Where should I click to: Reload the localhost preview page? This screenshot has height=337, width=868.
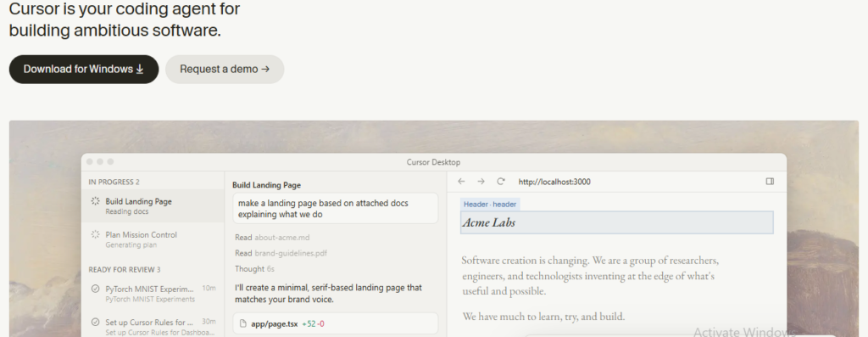501,182
